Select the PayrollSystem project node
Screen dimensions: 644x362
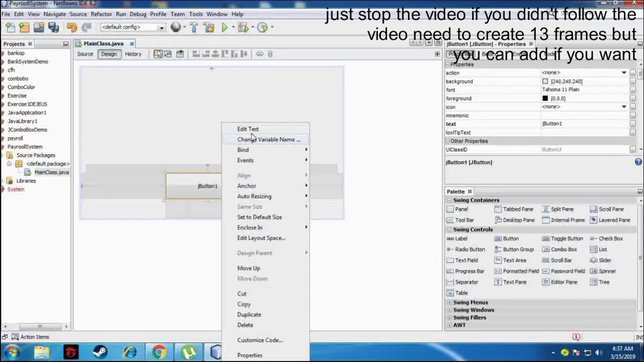[25, 147]
